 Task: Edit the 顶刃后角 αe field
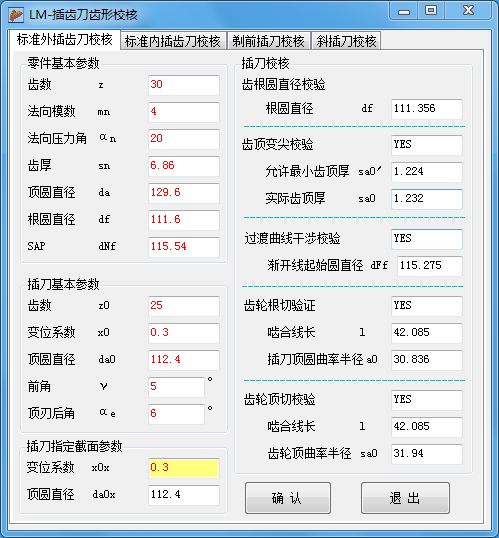176,414
